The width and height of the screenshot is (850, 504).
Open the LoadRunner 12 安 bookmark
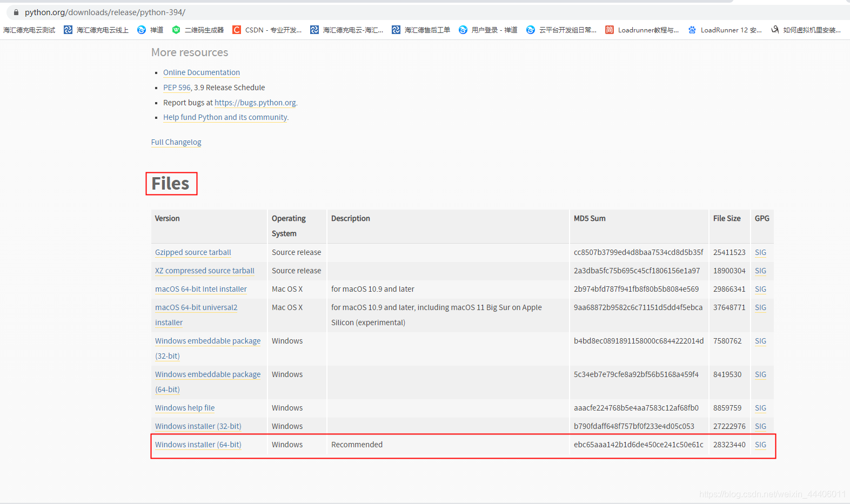click(725, 30)
